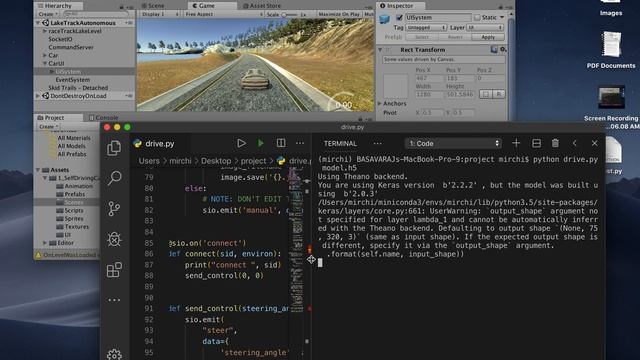
Task: Expand raceTrackLakeLevel in Hierarchy
Action: (45, 31)
